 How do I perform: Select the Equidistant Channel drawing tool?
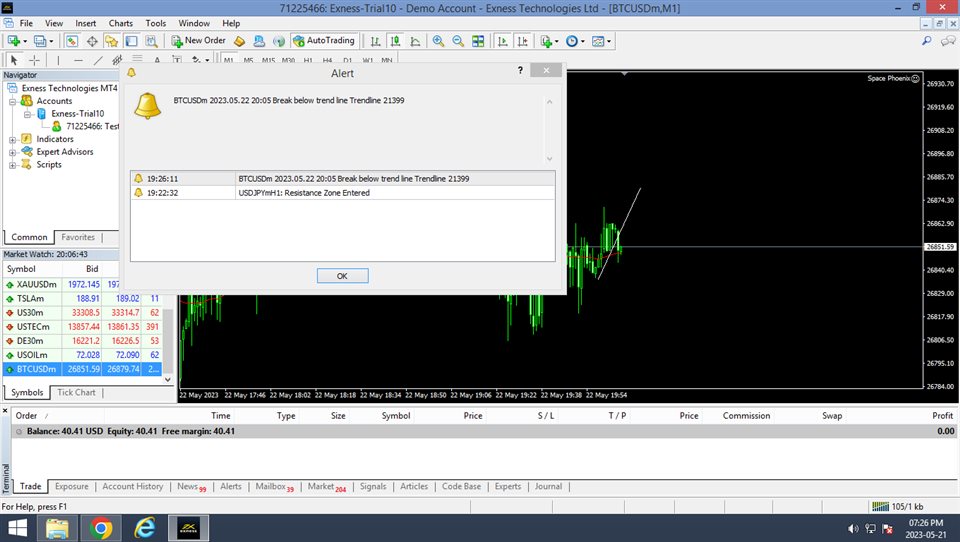pos(117,60)
